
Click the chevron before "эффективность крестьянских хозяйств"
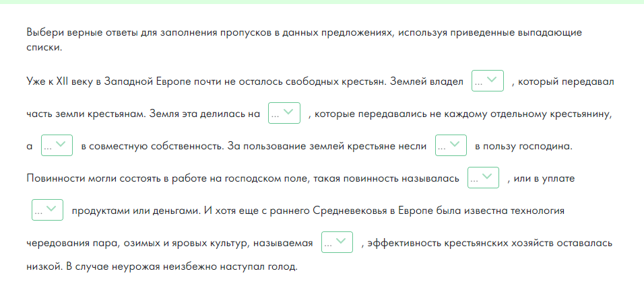click(x=342, y=241)
